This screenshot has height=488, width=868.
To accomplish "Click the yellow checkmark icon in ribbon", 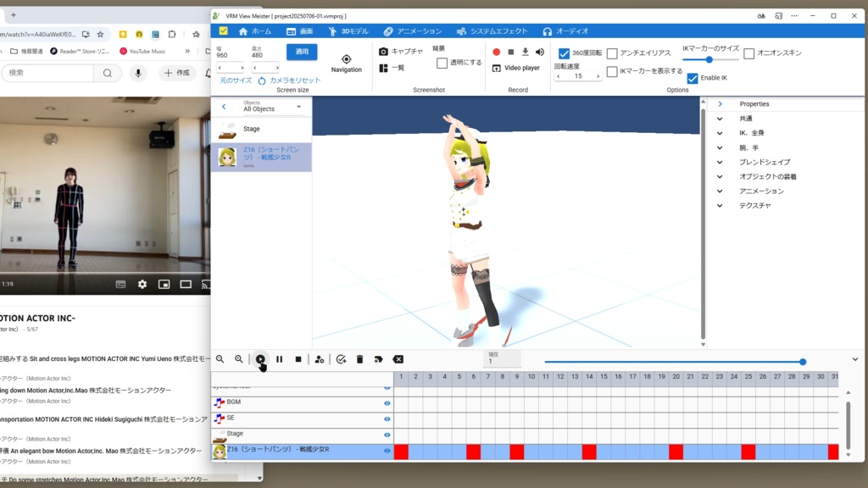I will click(x=223, y=31).
